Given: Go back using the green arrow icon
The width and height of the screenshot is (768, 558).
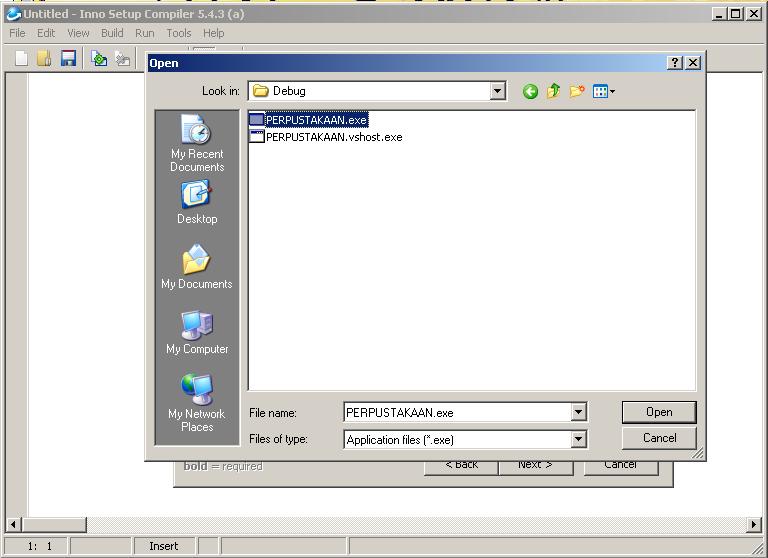Looking at the screenshot, I should coord(530,91).
